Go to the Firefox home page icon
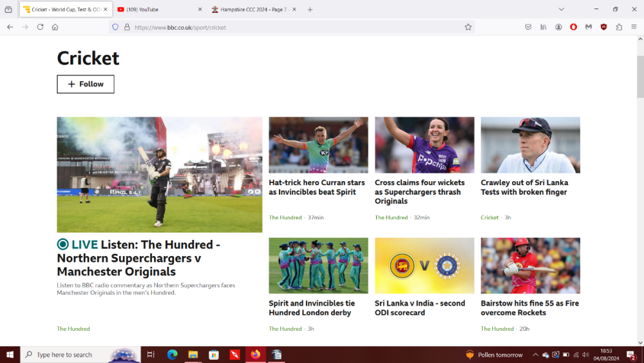This screenshot has width=644, height=363. point(55,27)
